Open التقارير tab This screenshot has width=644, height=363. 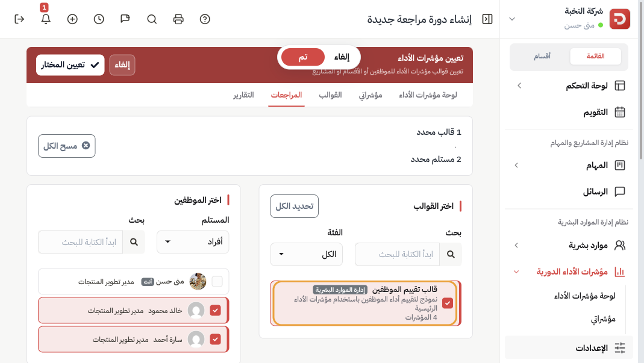click(243, 95)
